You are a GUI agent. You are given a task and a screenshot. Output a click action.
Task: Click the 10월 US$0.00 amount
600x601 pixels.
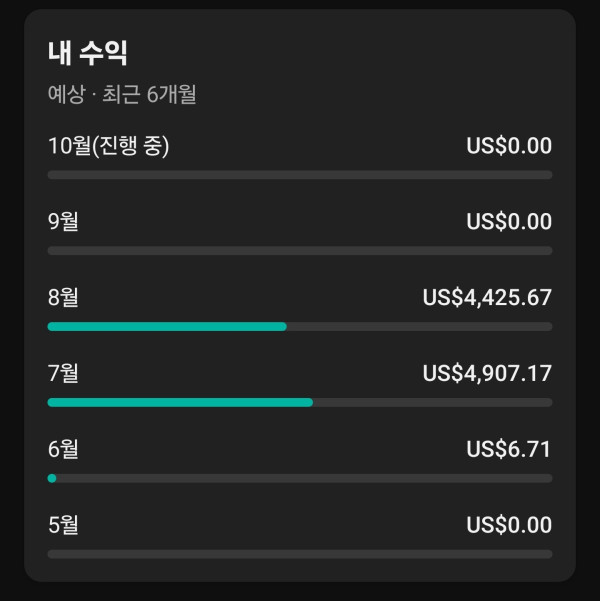[x=509, y=146]
